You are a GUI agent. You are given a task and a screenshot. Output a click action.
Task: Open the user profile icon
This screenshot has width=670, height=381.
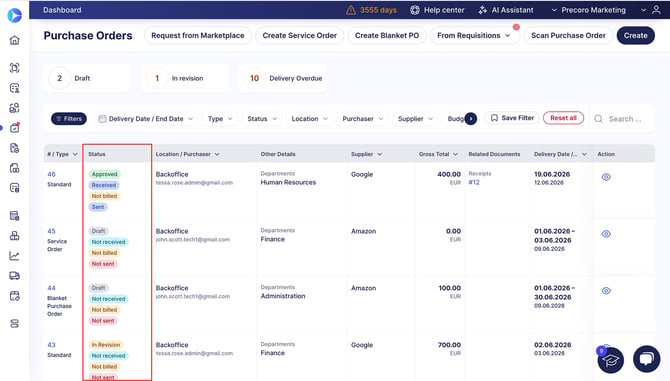coord(656,10)
